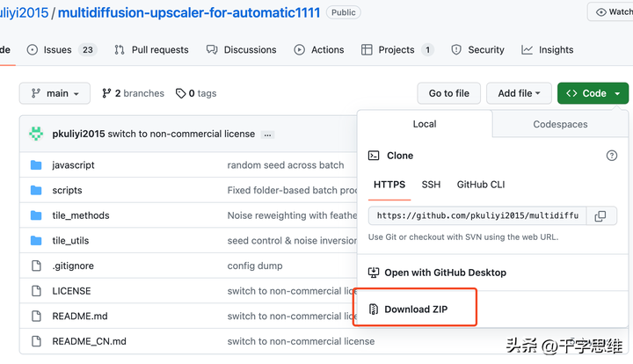Open the LICENSE file name

coord(71,291)
